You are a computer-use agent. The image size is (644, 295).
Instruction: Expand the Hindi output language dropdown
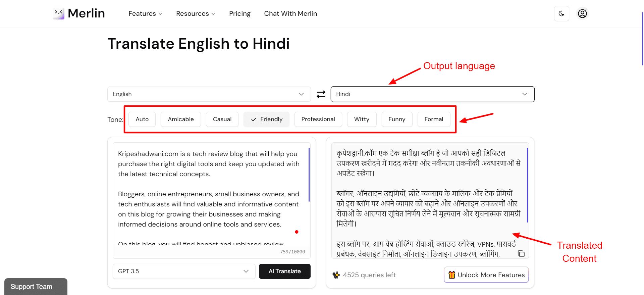(432, 94)
